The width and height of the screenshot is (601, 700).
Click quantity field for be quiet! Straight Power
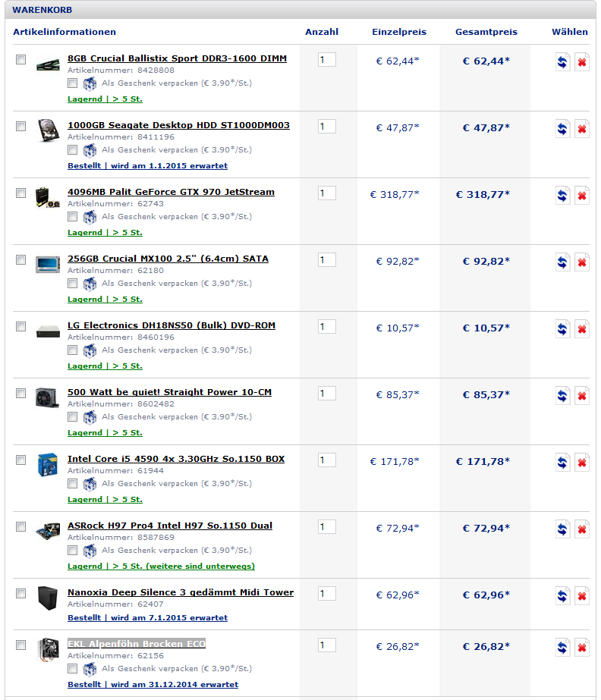(x=326, y=394)
